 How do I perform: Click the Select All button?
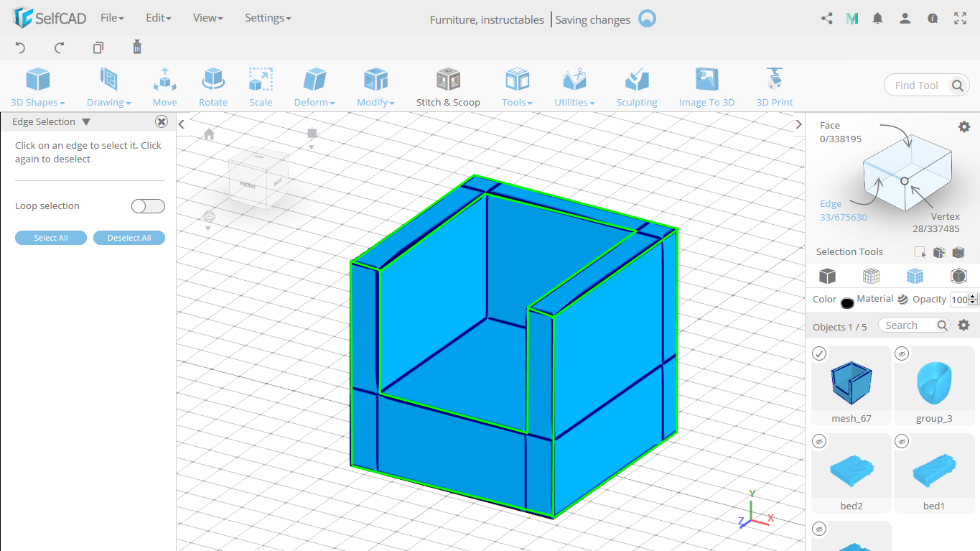[x=51, y=238]
